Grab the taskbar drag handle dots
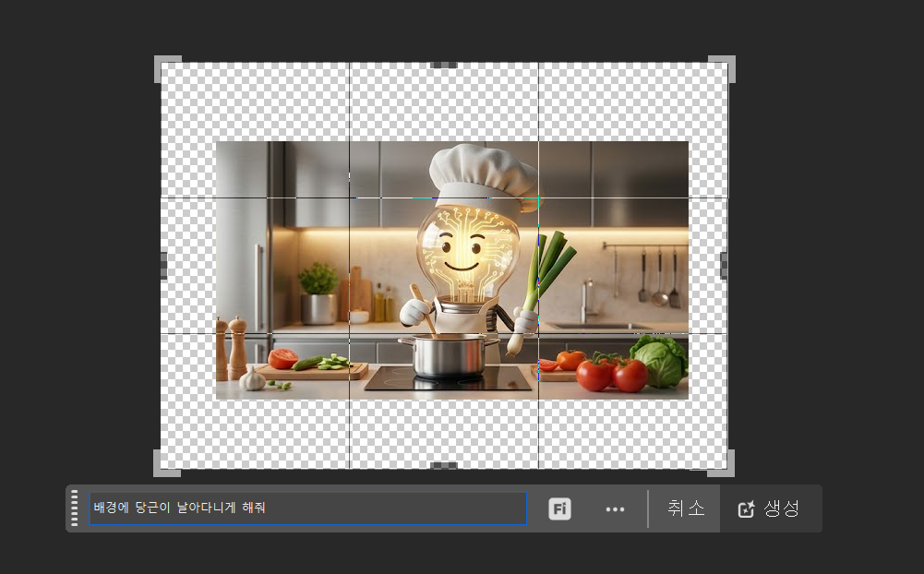Screen dimensions: 924x574 [x=74, y=508]
